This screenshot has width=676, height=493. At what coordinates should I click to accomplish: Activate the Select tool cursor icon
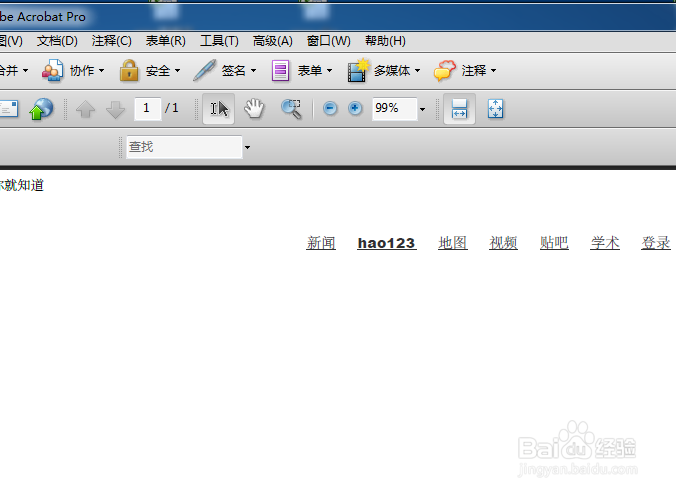click(x=219, y=109)
